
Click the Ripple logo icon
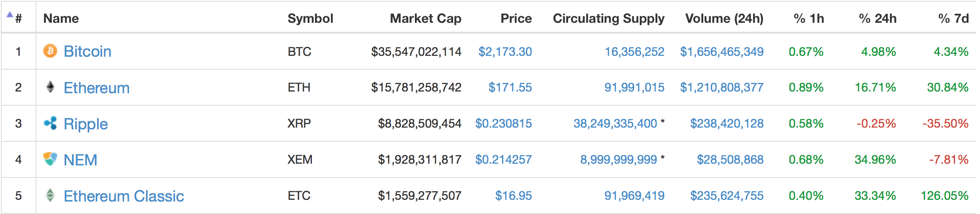click(x=50, y=123)
